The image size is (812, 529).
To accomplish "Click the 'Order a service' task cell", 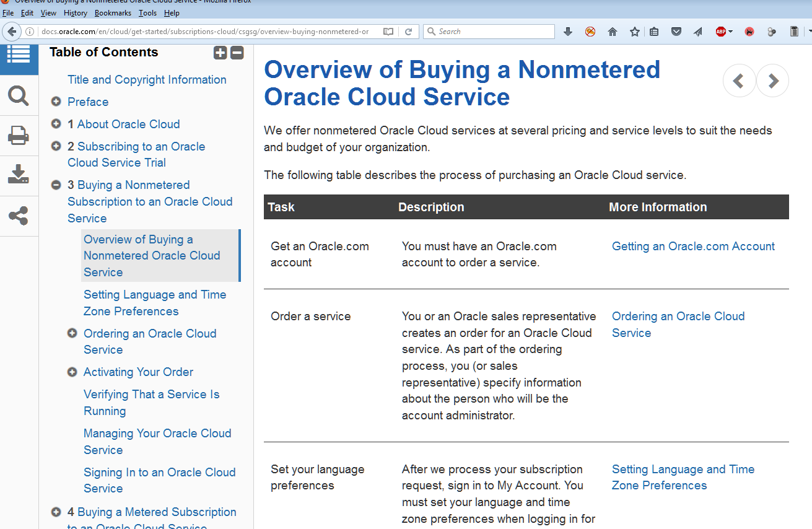I will tap(311, 316).
